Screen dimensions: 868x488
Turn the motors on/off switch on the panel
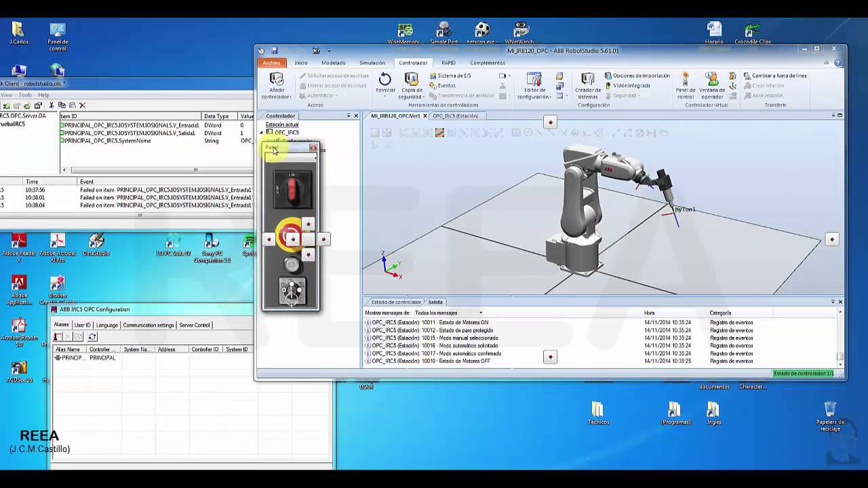(292, 190)
